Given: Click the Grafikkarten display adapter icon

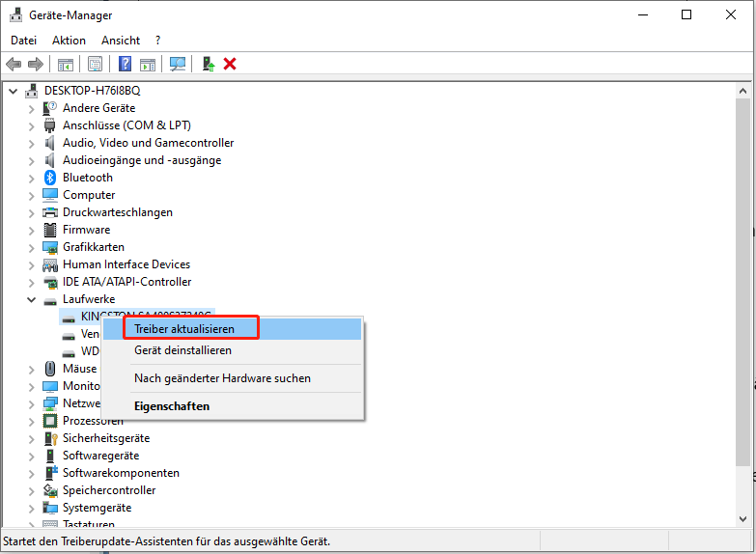Looking at the screenshot, I should click(50, 247).
